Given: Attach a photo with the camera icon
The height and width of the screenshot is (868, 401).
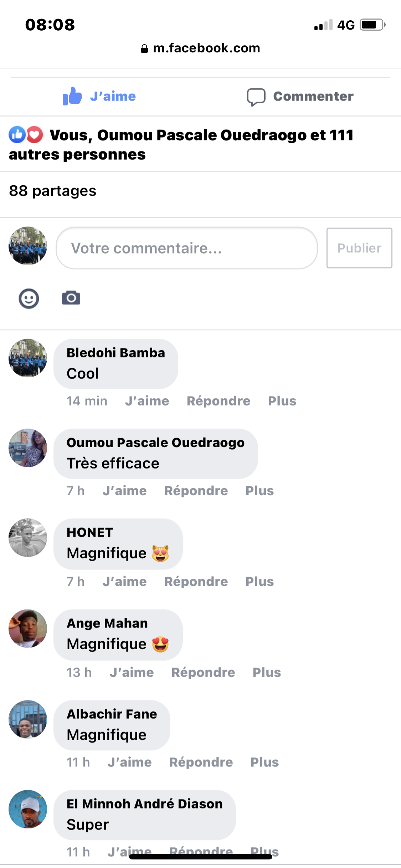Looking at the screenshot, I should [x=71, y=298].
